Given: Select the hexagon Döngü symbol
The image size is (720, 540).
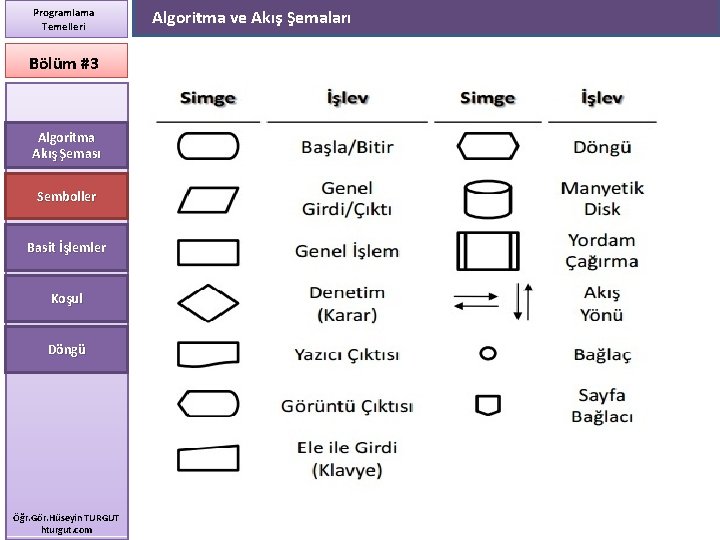Looking at the screenshot, I should click(x=488, y=146).
